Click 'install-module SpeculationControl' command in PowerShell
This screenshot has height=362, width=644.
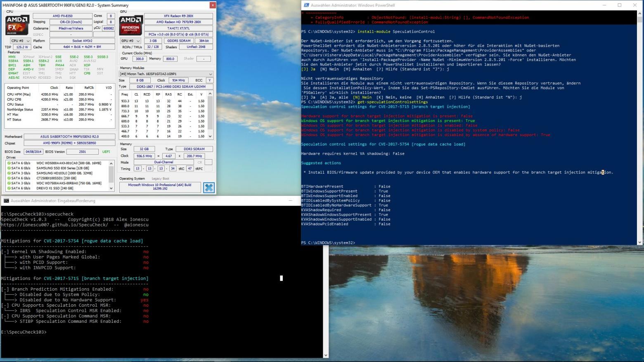tap(396, 31)
